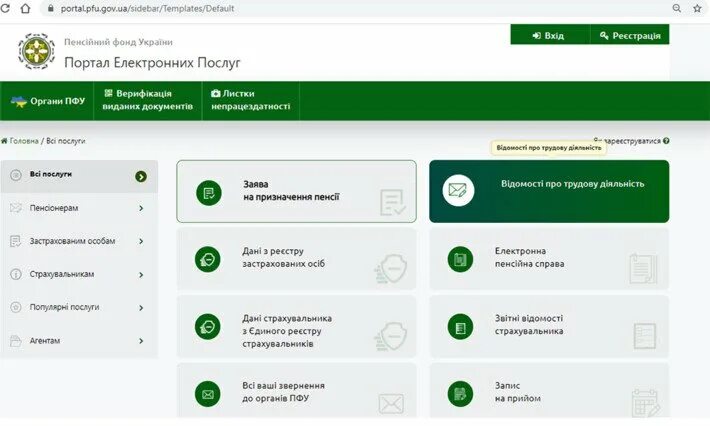Click the green arrow next to Всі послуги
Screen dimensions: 710x426
tap(141, 177)
